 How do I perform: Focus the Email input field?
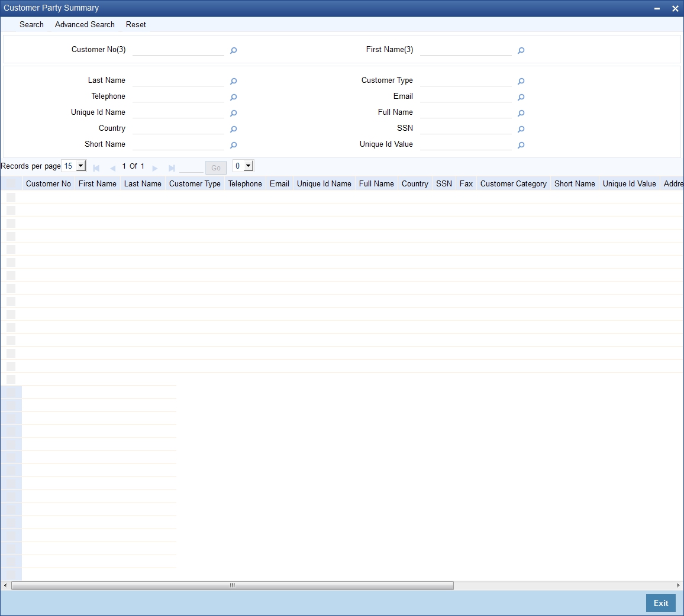click(466, 96)
